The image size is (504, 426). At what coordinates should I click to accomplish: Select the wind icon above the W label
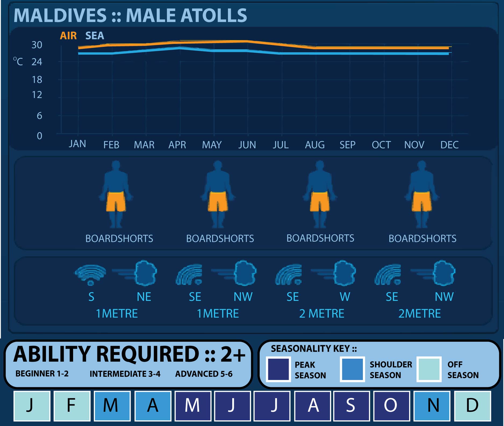click(x=336, y=273)
